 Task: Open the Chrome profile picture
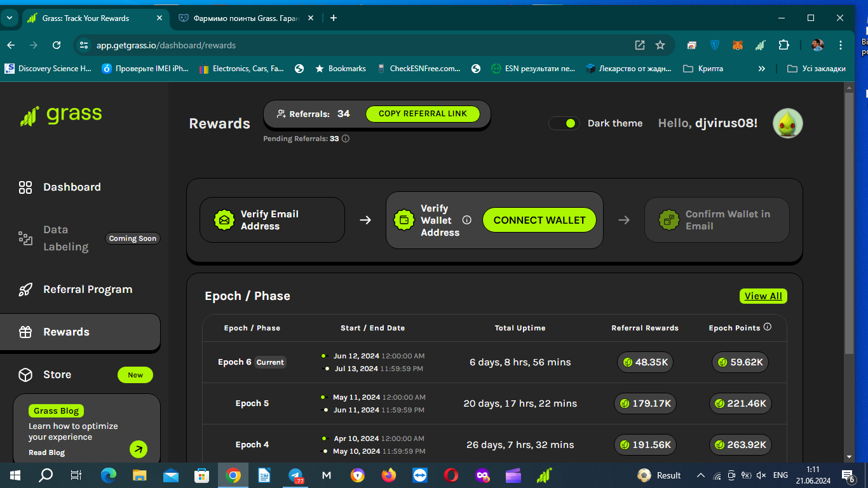click(x=818, y=45)
